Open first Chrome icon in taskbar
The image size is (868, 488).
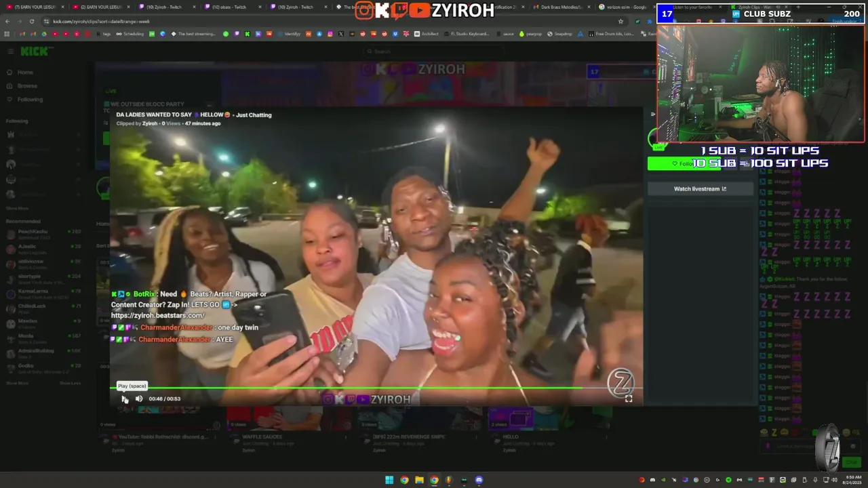(x=404, y=480)
